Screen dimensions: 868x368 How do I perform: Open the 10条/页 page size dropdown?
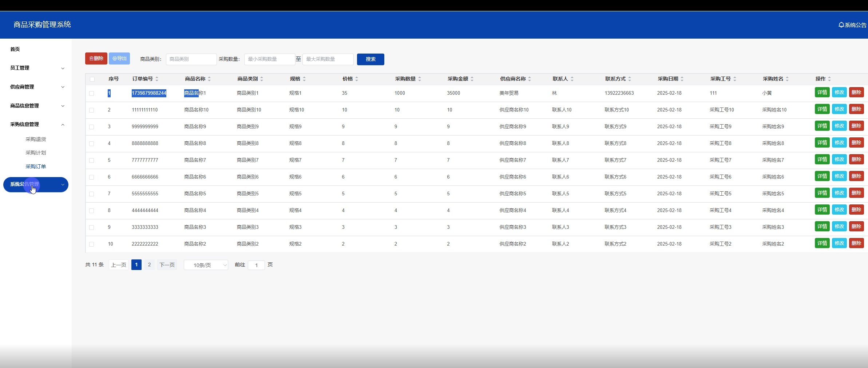(206, 265)
